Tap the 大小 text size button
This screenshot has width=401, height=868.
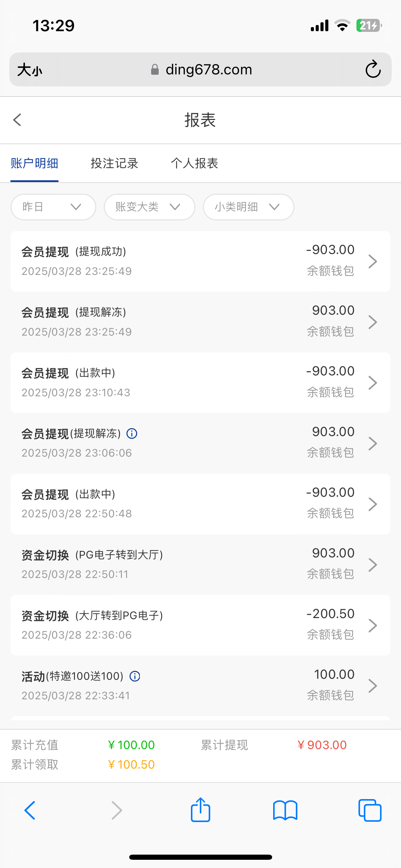pos(30,70)
